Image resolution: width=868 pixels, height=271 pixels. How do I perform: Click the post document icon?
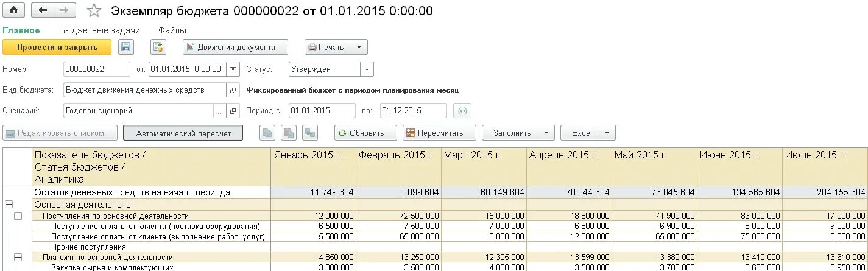pos(158,48)
